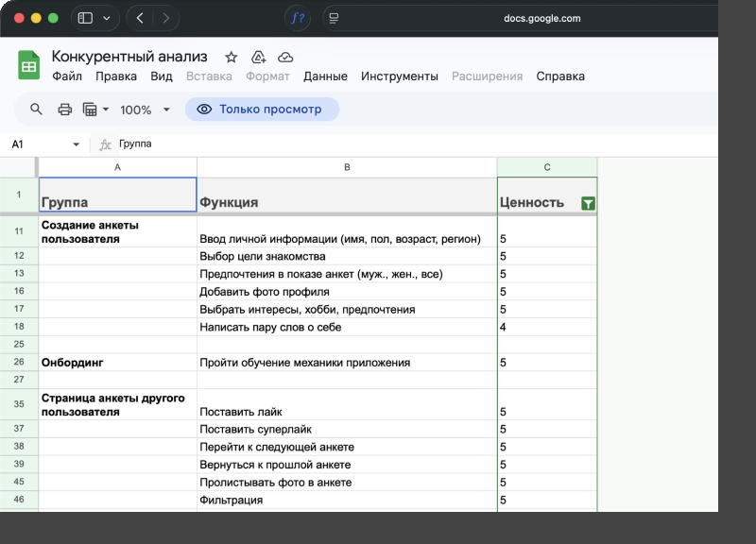Select column A header
756x544 pixels.
click(x=117, y=167)
